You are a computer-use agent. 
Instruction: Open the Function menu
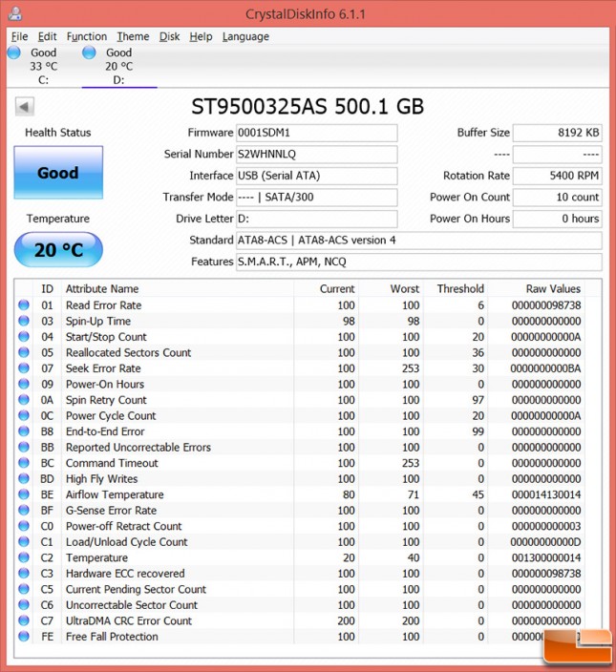click(87, 37)
